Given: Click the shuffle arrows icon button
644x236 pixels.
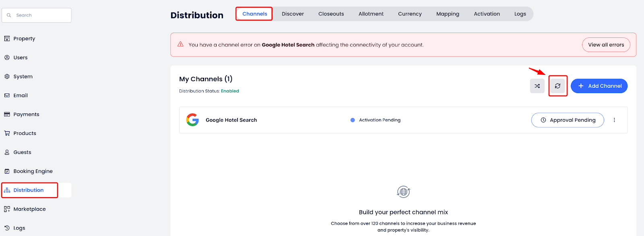Looking at the screenshot, I should click(537, 86).
